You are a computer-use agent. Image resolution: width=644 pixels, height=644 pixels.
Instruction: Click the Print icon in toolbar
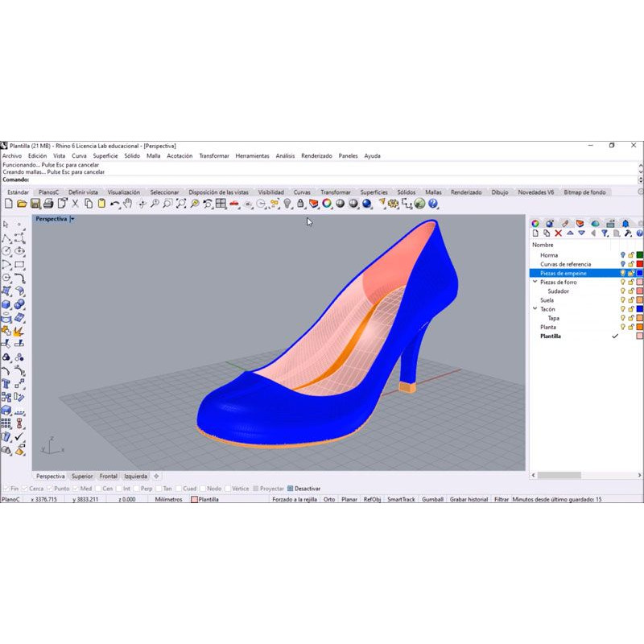tap(48, 204)
